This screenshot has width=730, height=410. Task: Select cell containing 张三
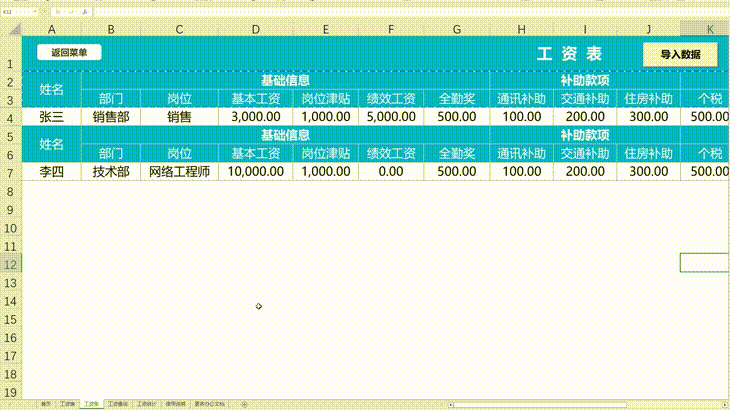pyautogui.click(x=51, y=117)
